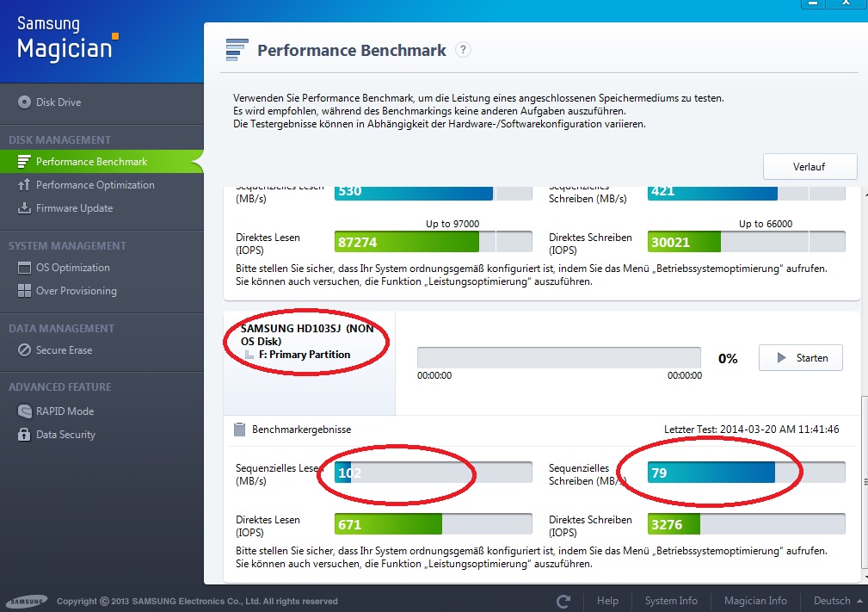Click the Secure Erase prohibited icon
The width and height of the screenshot is (868, 612).
[x=24, y=350]
